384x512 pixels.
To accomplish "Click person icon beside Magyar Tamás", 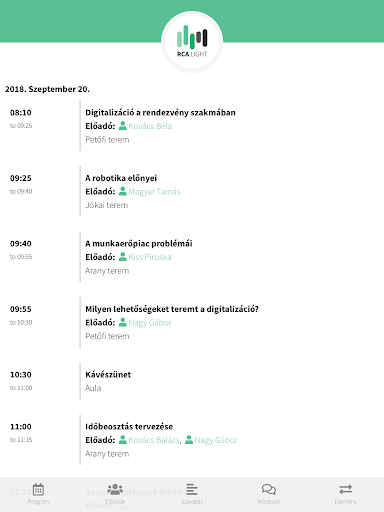I will click(123, 191).
